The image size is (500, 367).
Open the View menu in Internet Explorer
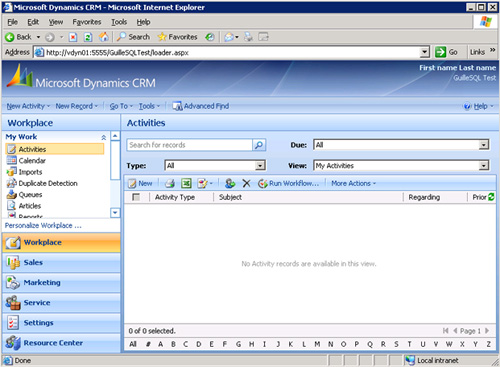56,22
